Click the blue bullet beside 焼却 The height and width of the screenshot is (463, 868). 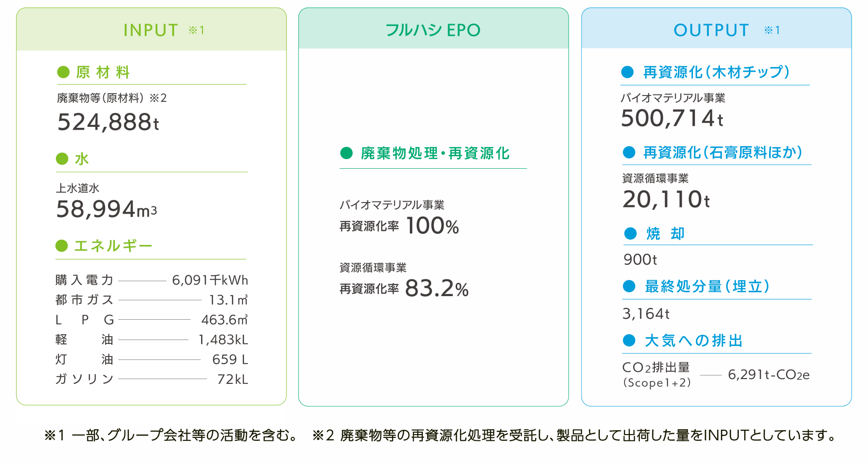630,234
